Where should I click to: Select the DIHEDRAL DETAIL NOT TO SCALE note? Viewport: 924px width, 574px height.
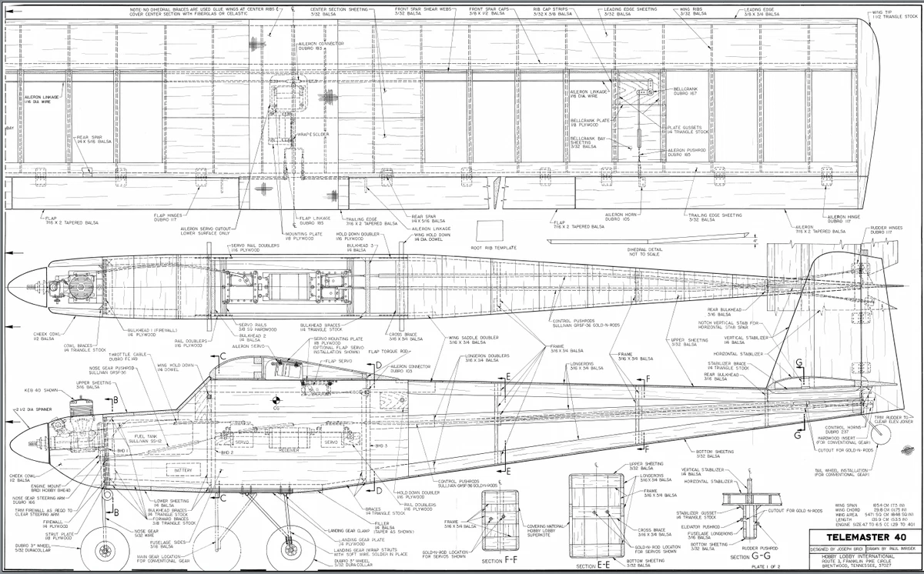pos(644,252)
